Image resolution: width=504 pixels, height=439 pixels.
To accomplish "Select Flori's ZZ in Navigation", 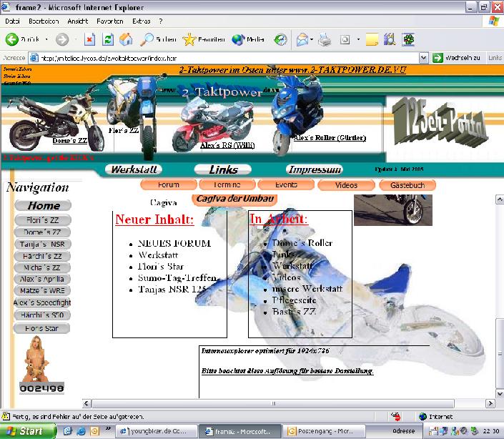I will 43,220.
